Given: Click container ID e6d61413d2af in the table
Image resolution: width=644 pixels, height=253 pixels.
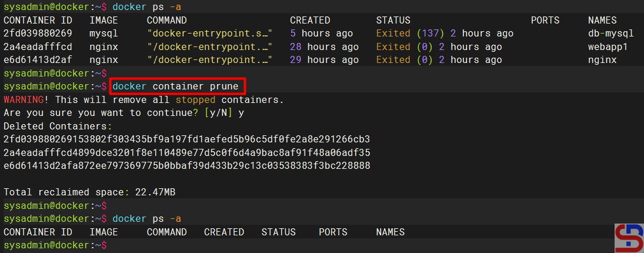Looking at the screenshot, I should [38, 59].
